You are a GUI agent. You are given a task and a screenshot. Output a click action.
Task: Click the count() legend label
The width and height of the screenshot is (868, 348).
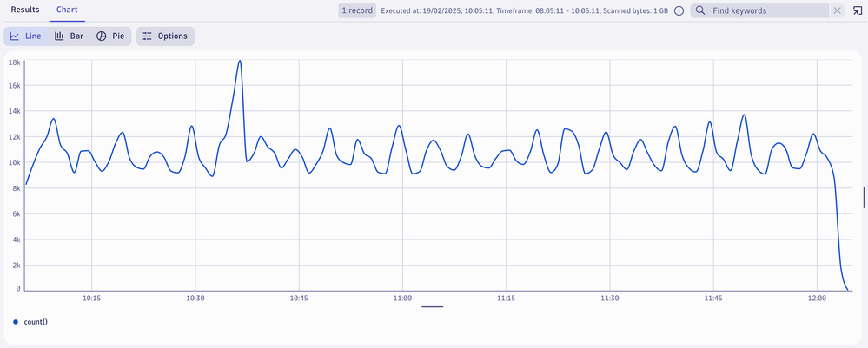(x=36, y=322)
